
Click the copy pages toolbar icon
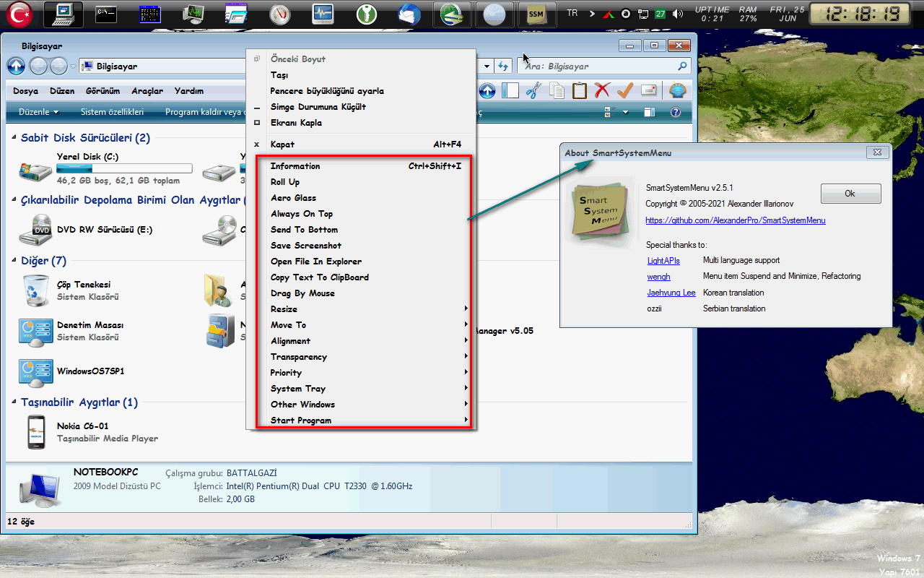click(x=557, y=90)
